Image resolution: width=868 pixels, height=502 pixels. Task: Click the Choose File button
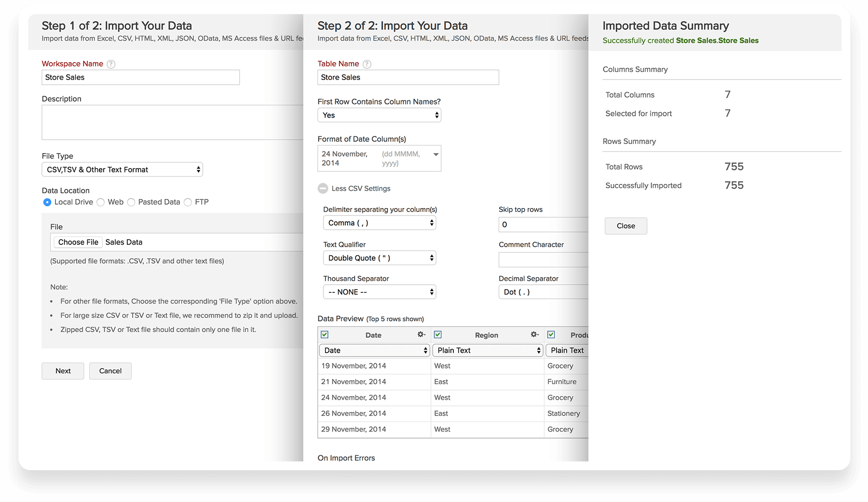click(78, 242)
